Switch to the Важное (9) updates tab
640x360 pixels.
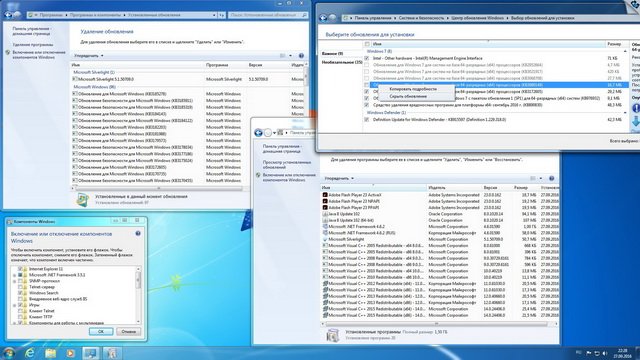pos(332,53)
